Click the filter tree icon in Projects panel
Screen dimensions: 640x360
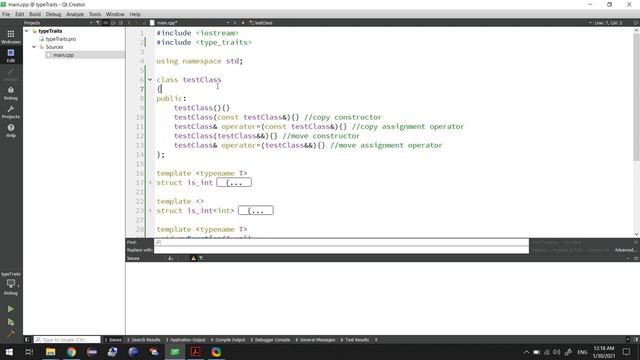[x=98, y=23]
